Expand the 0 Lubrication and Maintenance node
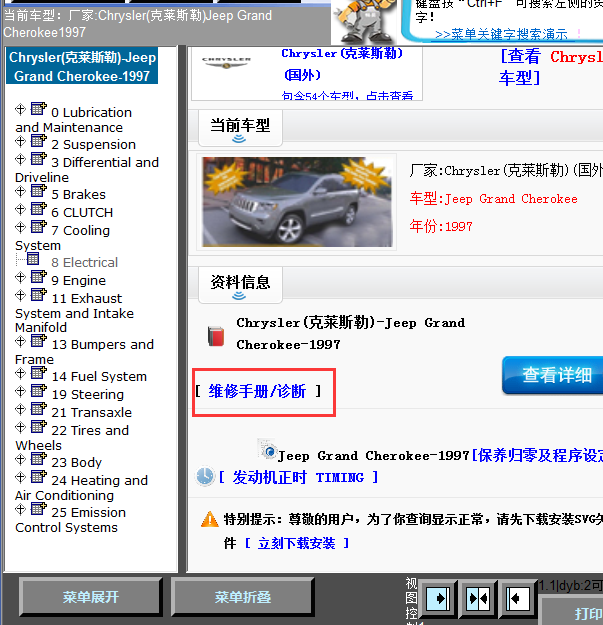Viewport: 603px width, 625px height. [20, 109]
